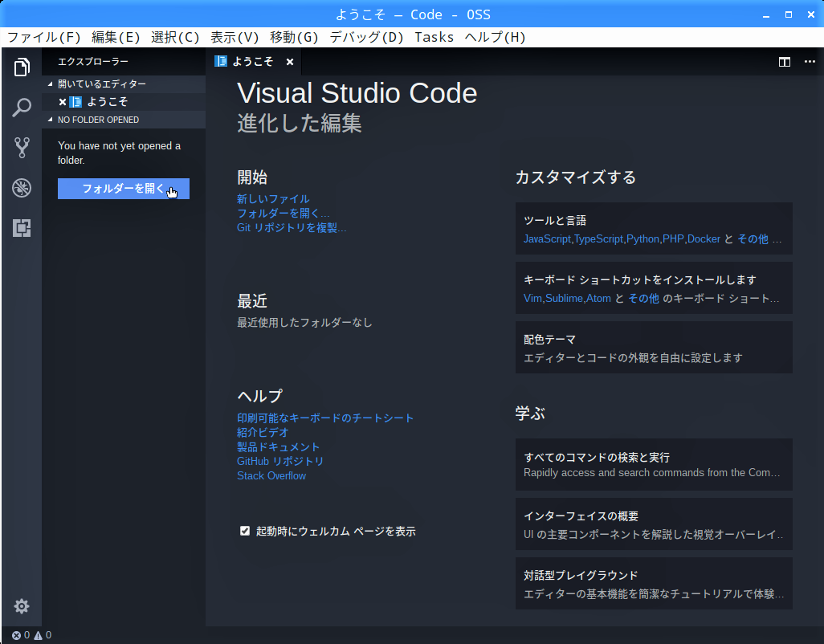Click その他 link in ツールと言語 card
Image resolution: width=824 pixels, height=644 pixels.
pyautogui.click(x=753, y=239)
